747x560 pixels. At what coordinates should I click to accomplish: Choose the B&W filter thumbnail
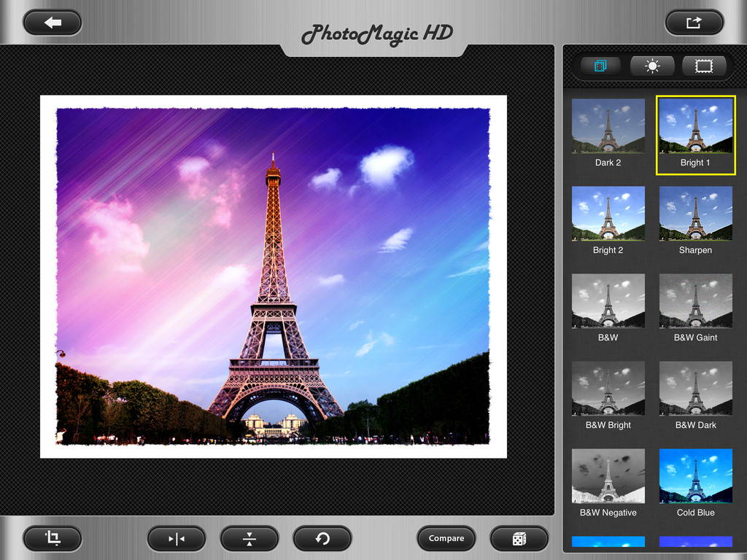(608, 300)
